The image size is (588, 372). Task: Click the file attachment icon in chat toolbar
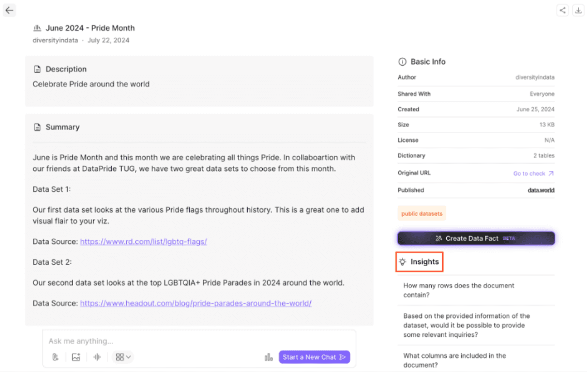[x=55, y=357]
